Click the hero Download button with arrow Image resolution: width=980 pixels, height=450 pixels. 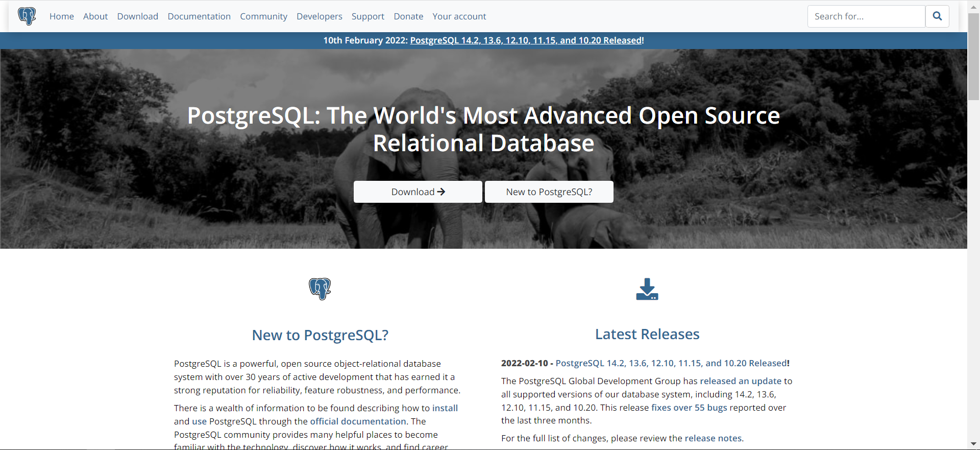418,192
